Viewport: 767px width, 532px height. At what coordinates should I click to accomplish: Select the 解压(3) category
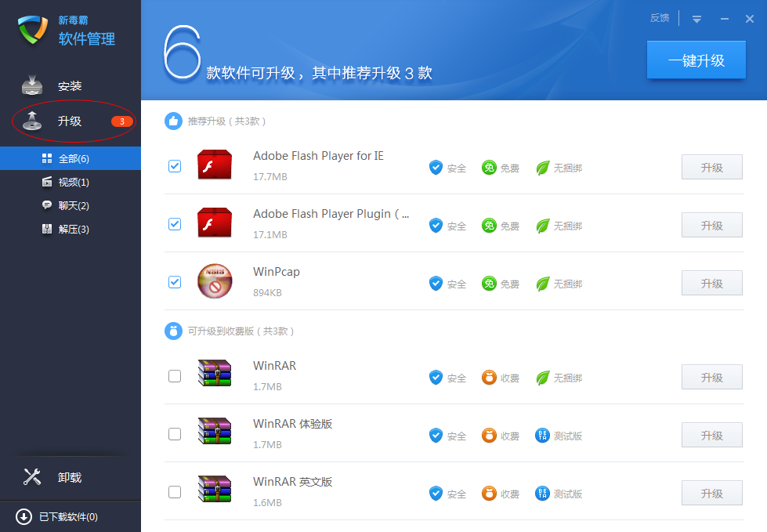(x=71, y=229)
